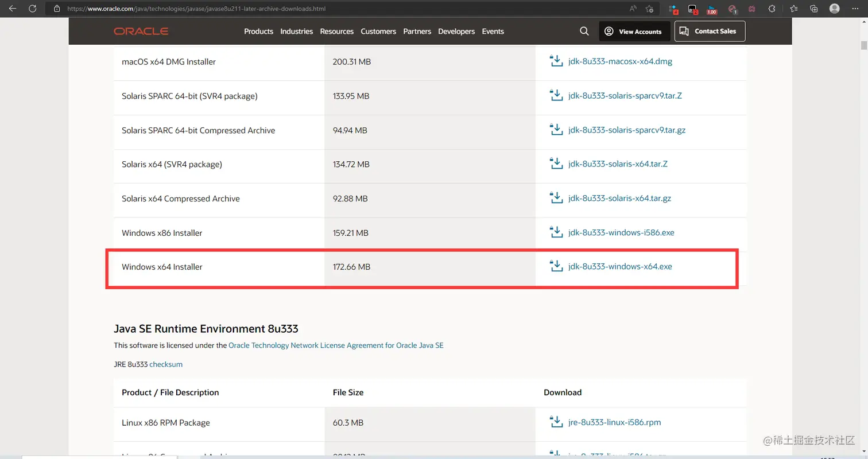Open the Collections icon
The height and width of the screenshot is (459, 868).
click(x=813, y=9)
